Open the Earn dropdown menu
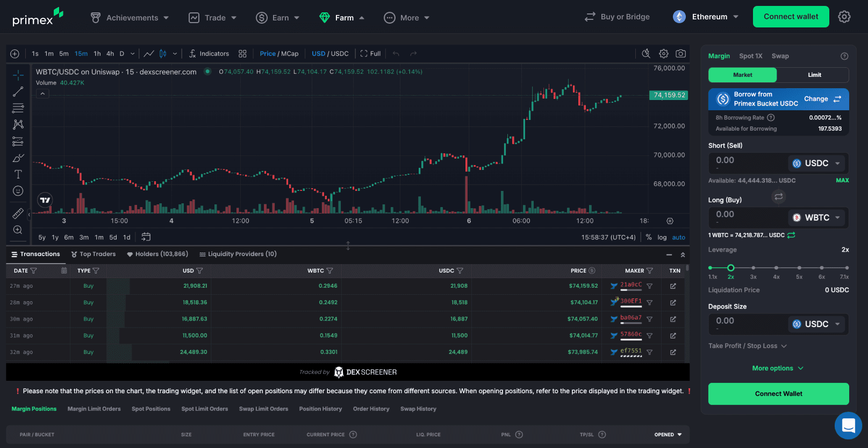 278,18
